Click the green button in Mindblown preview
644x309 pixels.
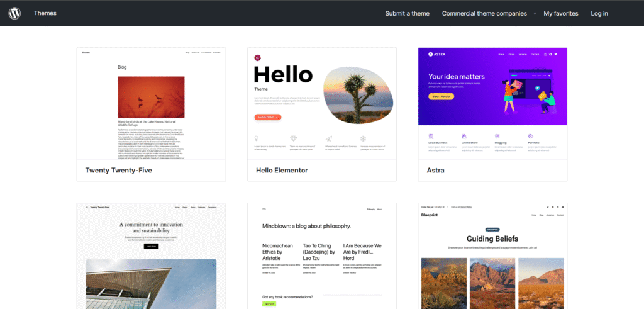coord(269,304)
